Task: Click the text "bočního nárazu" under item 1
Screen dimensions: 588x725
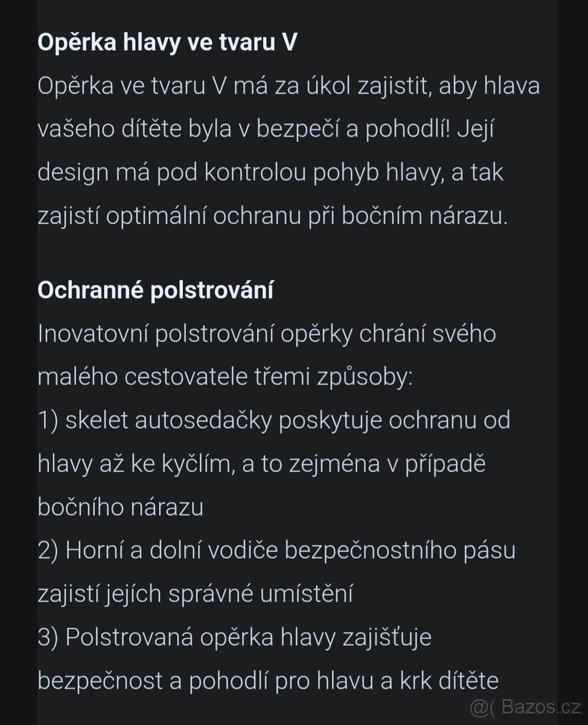Action: [121, 507]
